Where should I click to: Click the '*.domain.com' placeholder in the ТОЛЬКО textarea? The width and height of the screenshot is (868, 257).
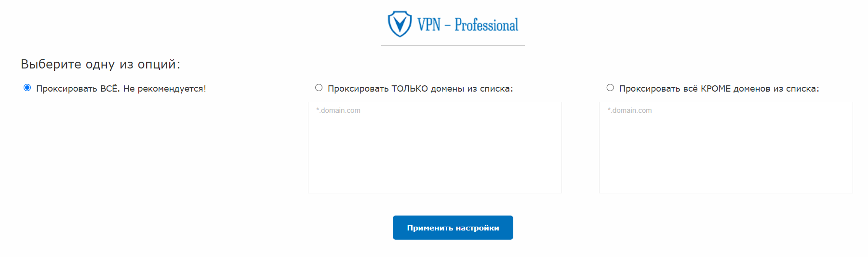coord(338,110)
